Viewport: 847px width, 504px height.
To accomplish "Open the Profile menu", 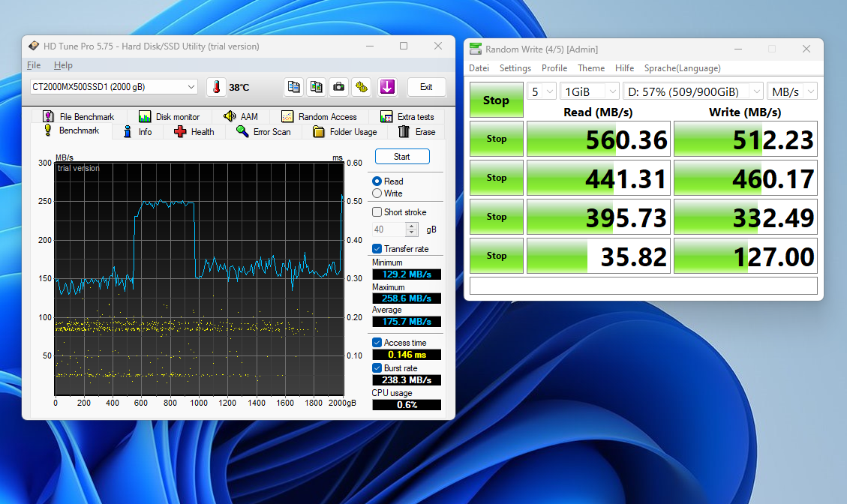I will [554, 68].
